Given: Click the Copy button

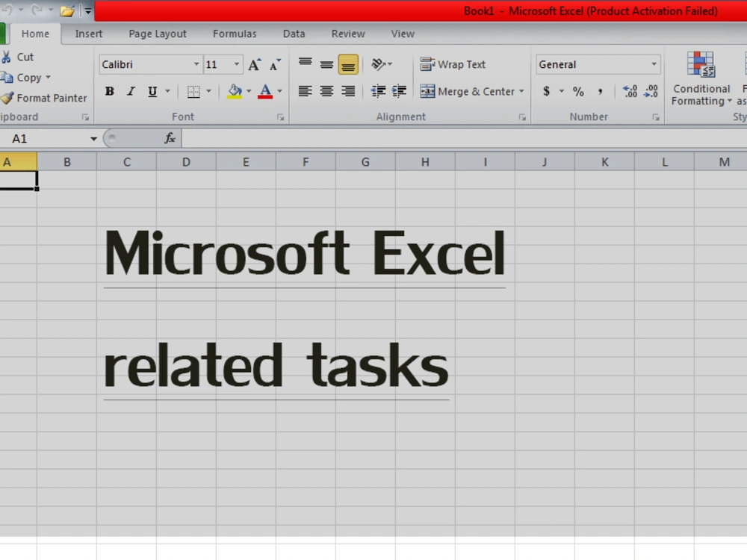Looking at the screenshot, I should pyautogui.click(x=22, y=78).
